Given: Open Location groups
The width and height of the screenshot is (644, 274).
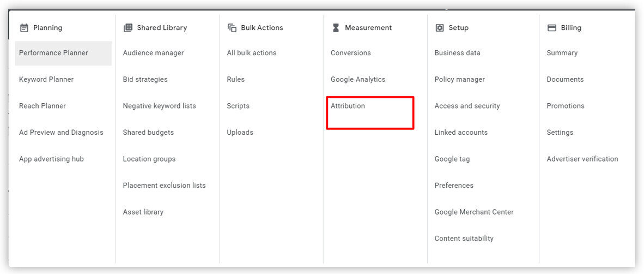Looking at the screenshot, I should 149,159.
